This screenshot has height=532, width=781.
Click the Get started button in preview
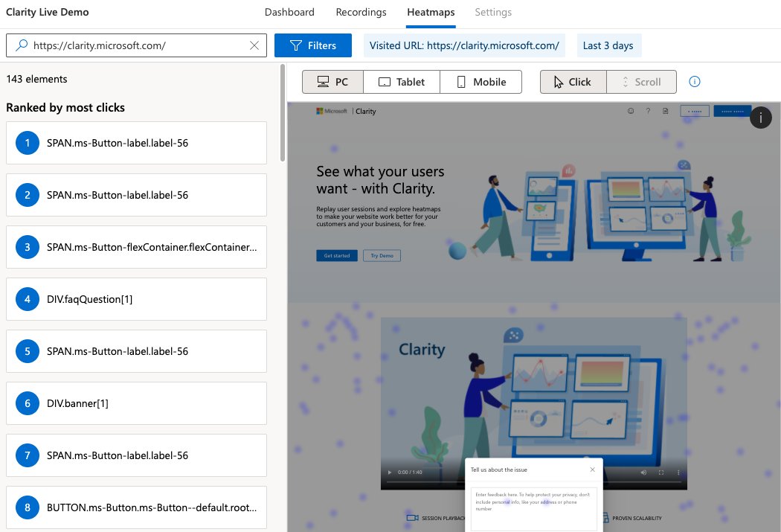(x=337, y=255)
